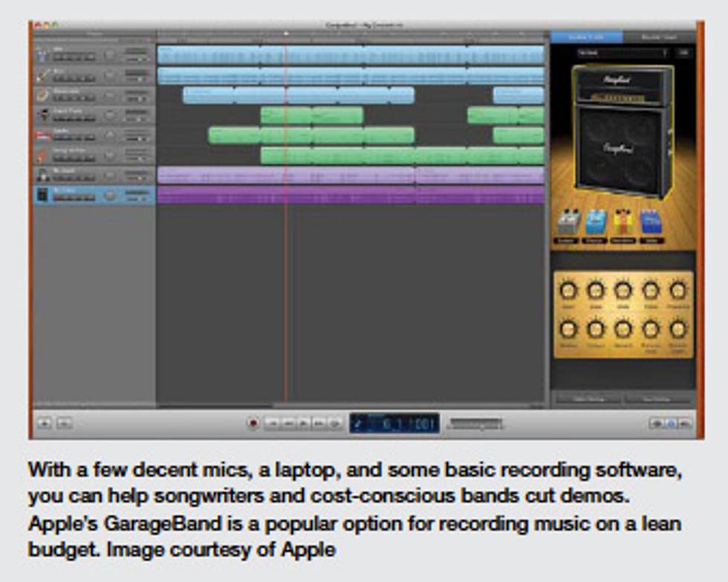Toggle the blue track info button
Screen dimensions: 728x582
(x=671, y=423)
